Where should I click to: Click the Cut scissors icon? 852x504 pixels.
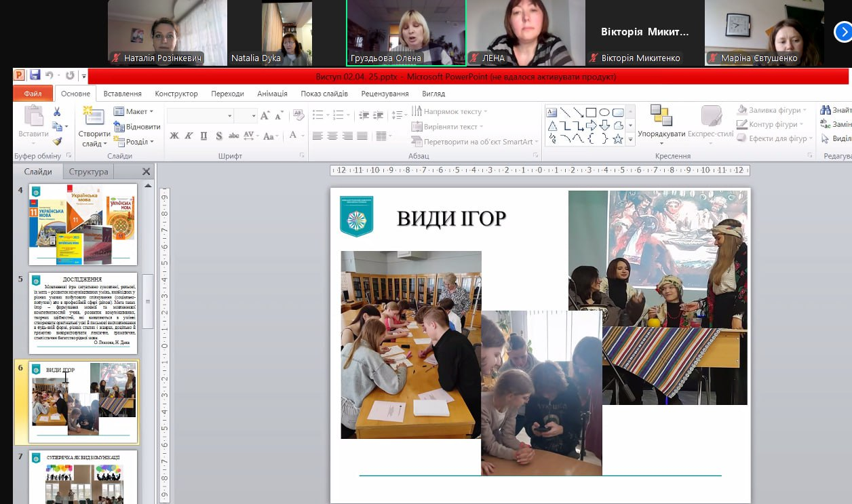[58, 112]
